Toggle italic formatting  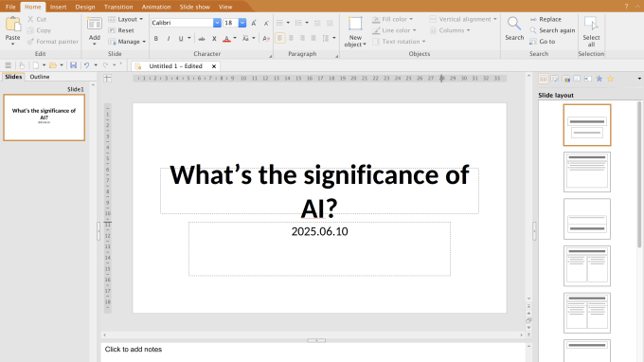[x=169, y=39]
